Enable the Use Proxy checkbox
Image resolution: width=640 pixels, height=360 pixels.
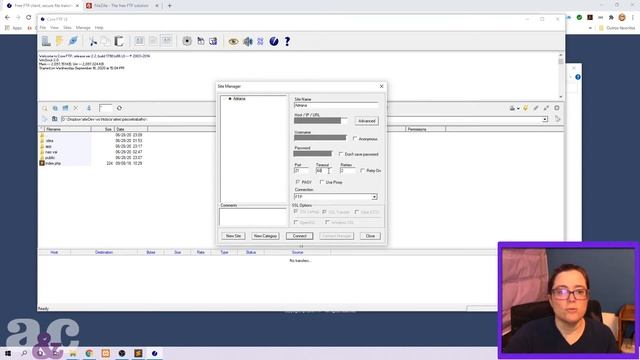(322, 182)
